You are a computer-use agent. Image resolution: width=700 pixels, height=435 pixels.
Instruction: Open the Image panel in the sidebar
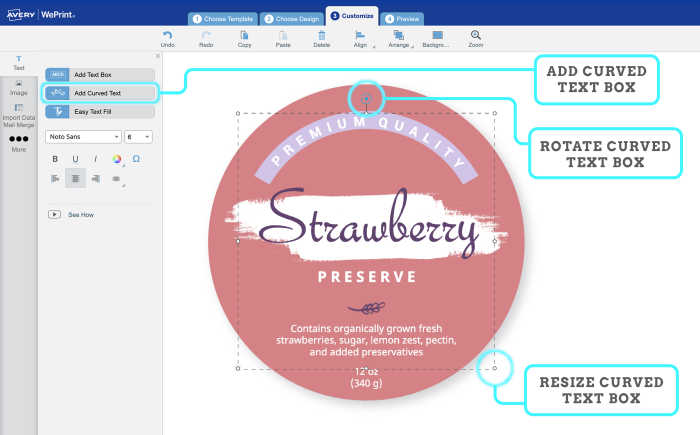point(18,87)
